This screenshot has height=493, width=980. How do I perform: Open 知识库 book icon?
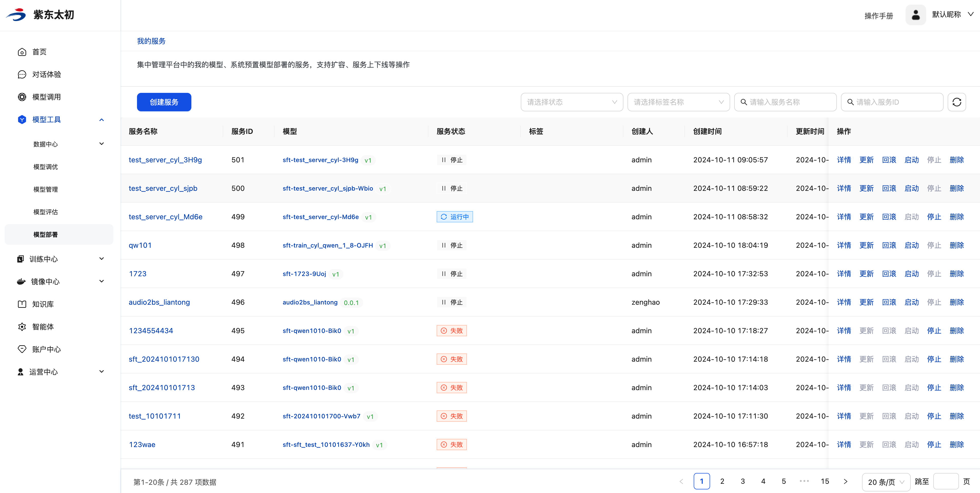[22, 304]
